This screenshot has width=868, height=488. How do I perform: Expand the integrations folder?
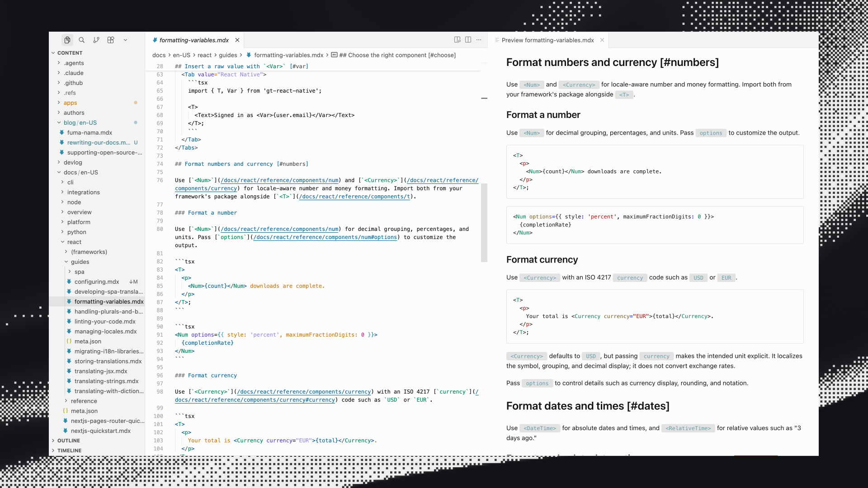(97, 192)
